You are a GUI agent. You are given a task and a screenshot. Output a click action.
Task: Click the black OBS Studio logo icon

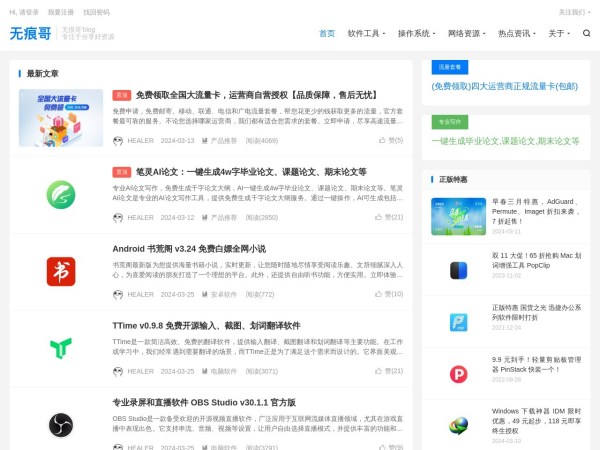(x=61, y=425)
